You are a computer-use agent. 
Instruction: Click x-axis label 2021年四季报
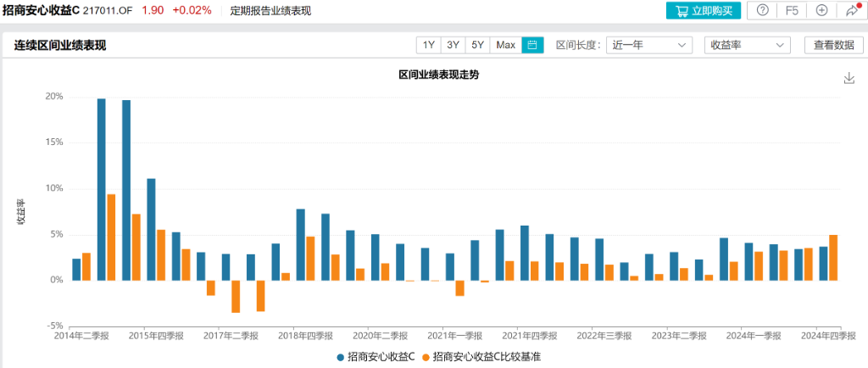click(x=529, y=336)
